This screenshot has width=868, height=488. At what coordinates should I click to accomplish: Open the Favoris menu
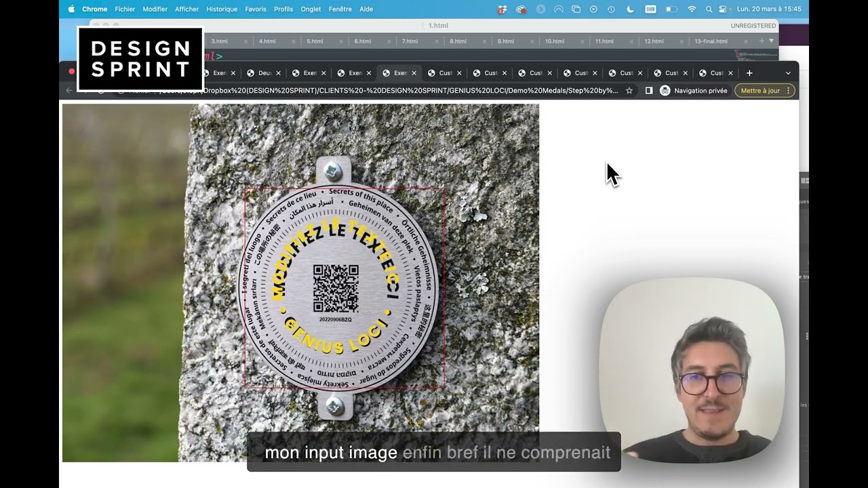coord(256,9)
